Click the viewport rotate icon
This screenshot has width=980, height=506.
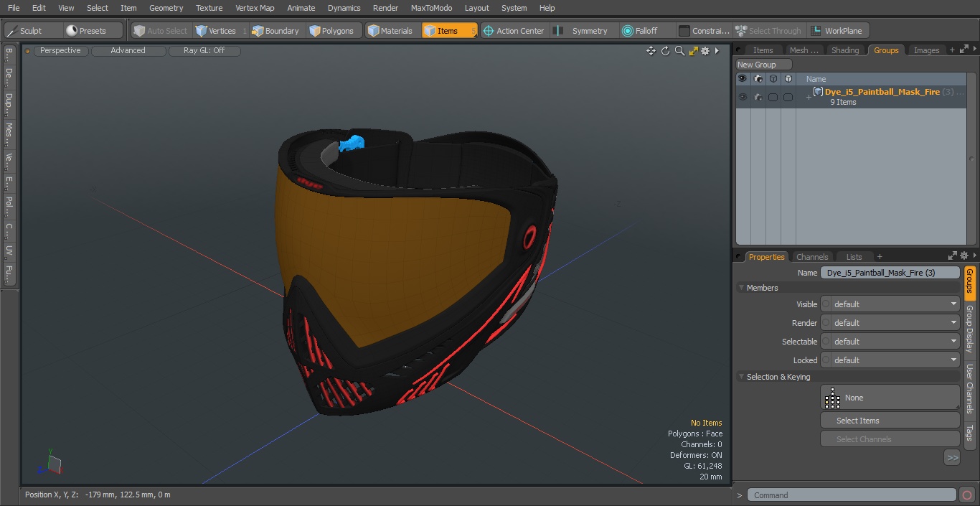pos(665,51)
